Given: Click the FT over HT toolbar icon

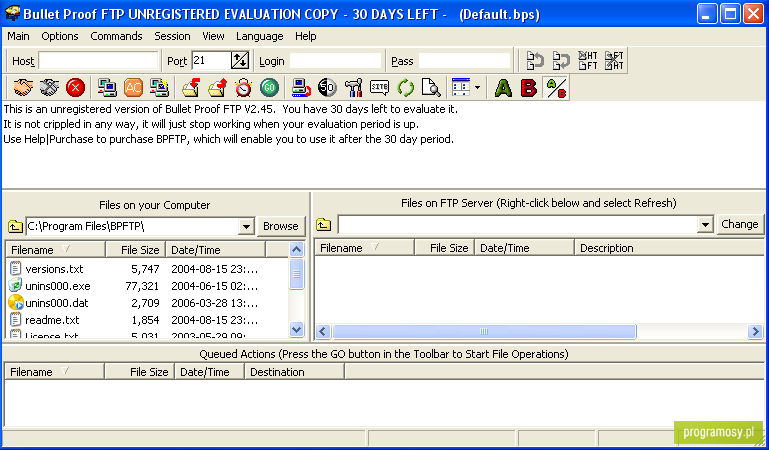Looking at the screenshot, I should pyautogui.click(x=614, y=60).
